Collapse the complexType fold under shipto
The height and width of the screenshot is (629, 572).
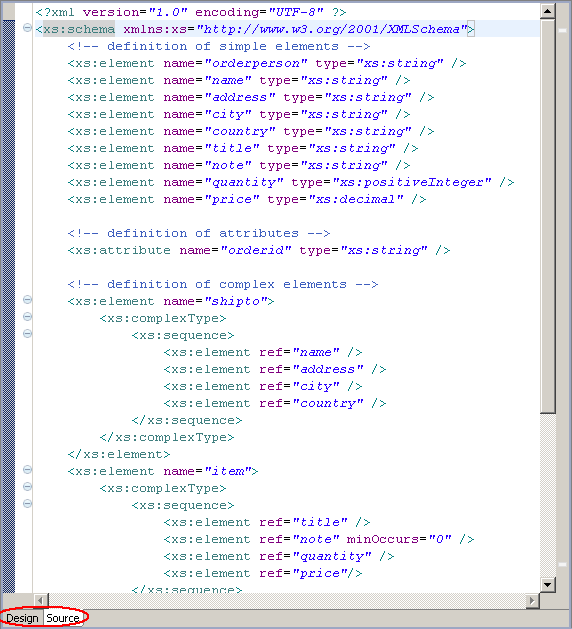click(x=27, y=317)
